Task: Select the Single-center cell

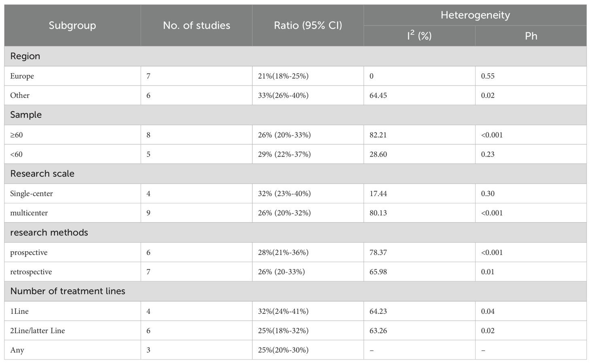Action: pos(72,194)
